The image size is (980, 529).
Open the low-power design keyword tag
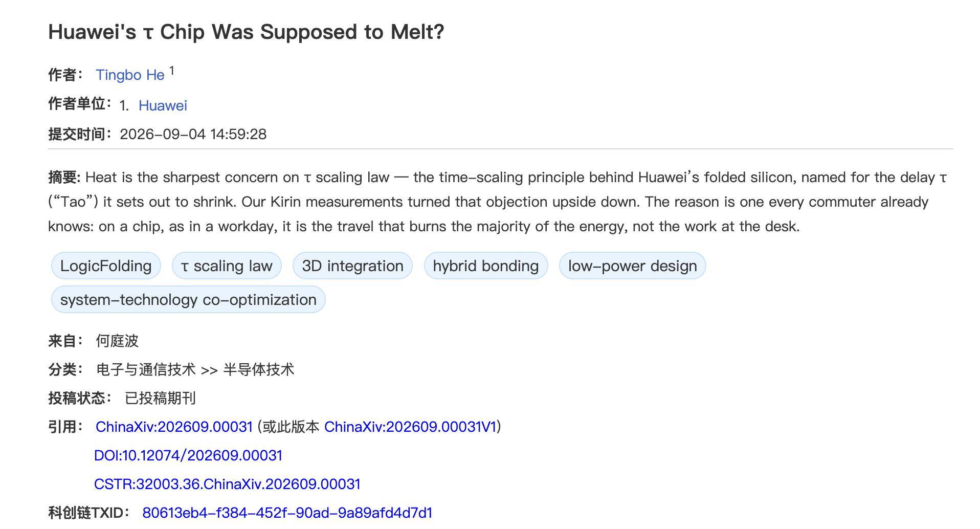[x=633, y=266]
